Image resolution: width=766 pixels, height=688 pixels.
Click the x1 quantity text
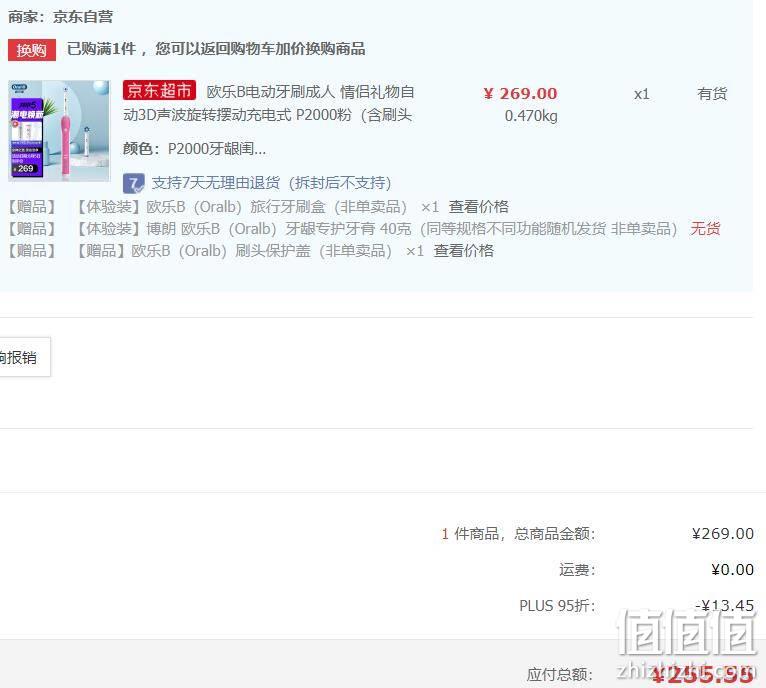[x=641, y=94]
